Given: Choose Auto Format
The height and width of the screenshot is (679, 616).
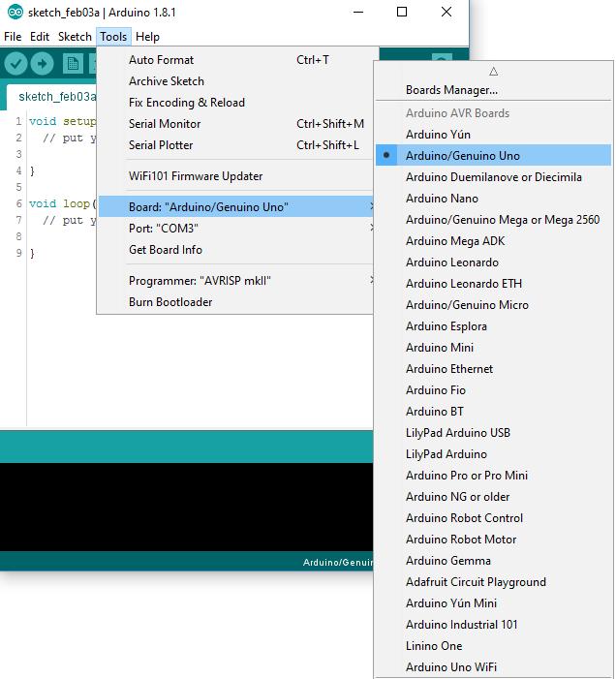Looking at the screenshot, I should point(236,60).
